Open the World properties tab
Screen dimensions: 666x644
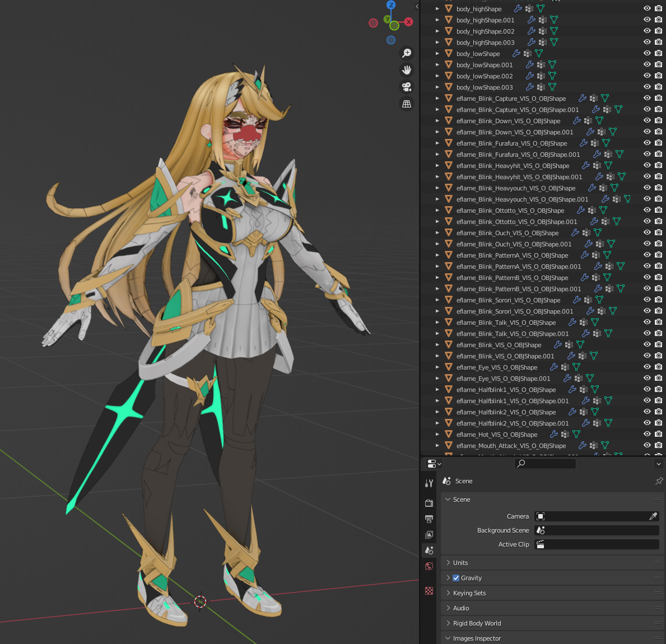(x=429, y=566)
